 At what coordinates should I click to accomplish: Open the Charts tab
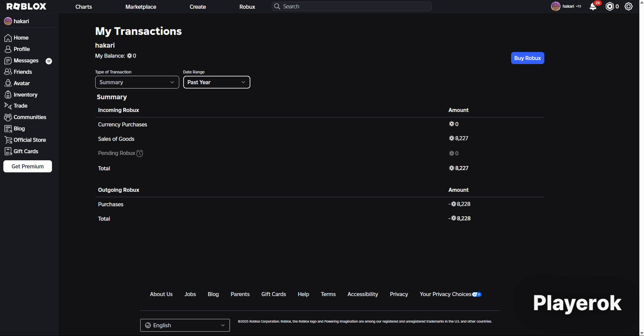click(84, 7)
